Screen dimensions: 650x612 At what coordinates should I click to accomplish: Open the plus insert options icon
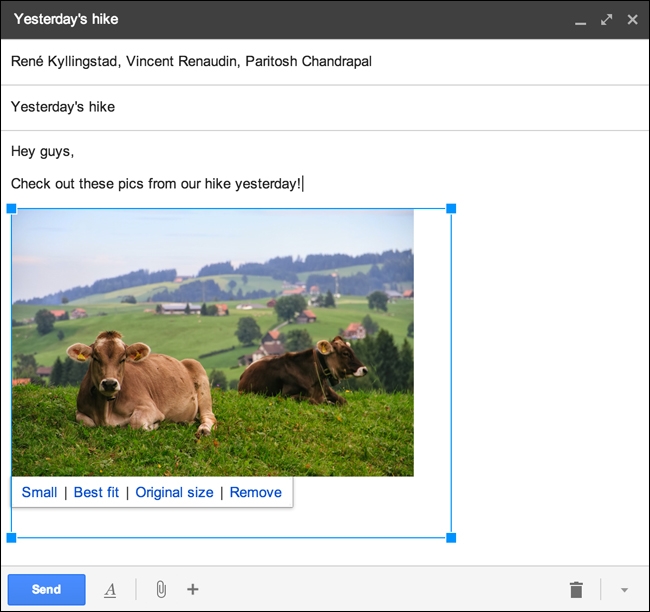[x=193, y=590]
